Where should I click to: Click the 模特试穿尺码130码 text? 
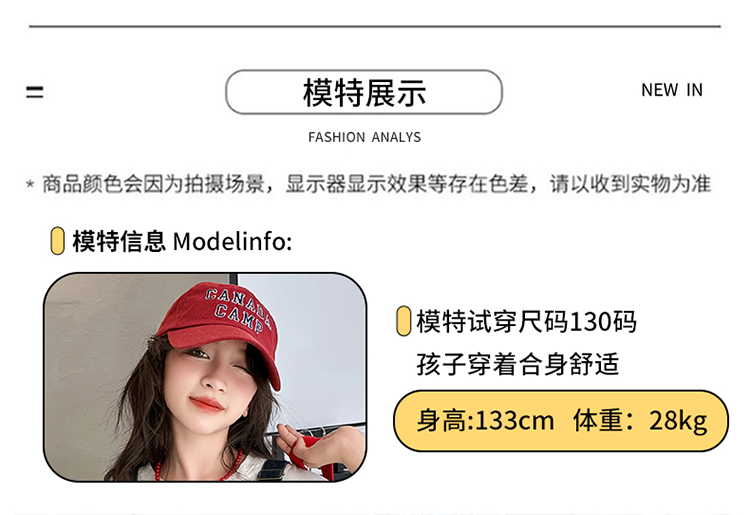pos(526,321)
